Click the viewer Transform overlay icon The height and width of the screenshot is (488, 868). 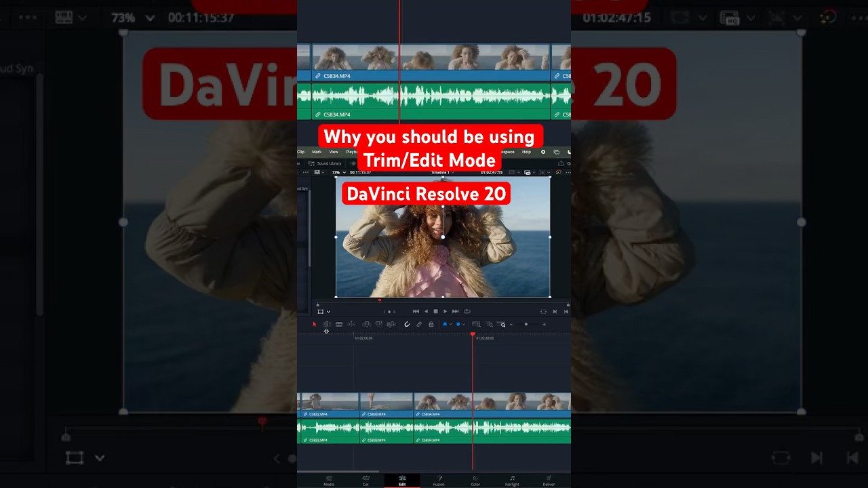(321, 312)
